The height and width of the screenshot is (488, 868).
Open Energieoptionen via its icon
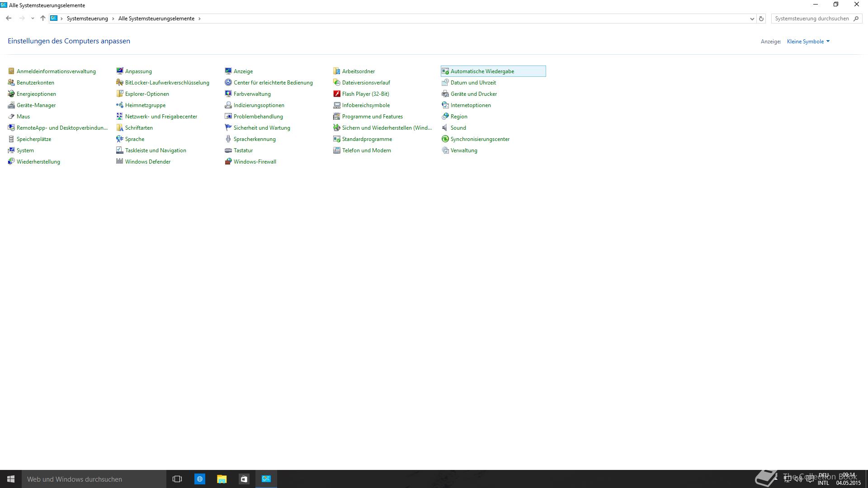(11, 94)
